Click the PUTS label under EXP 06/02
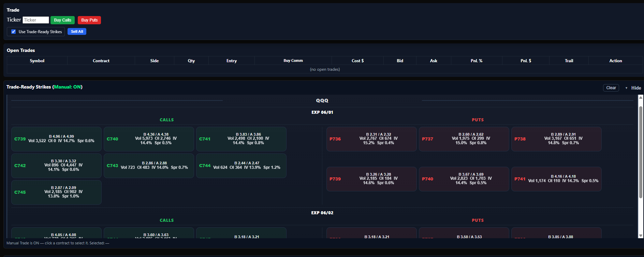Screen dimensions: 644x257 click(x=478, y=220)
